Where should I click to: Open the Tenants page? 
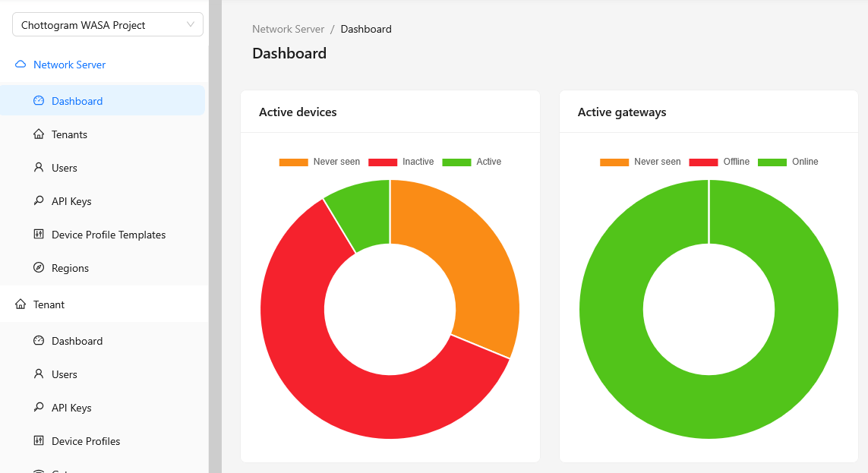[103, 134]
